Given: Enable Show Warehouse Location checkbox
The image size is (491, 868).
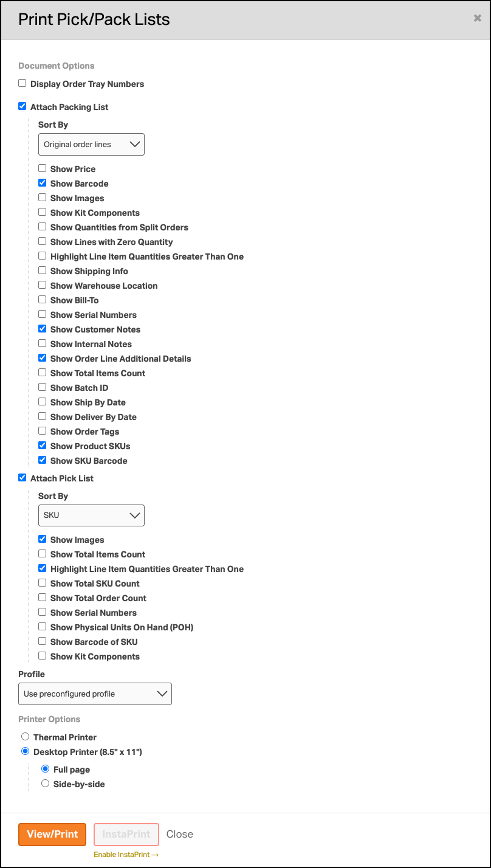Looking at the screenshot, I should point(43,285).
